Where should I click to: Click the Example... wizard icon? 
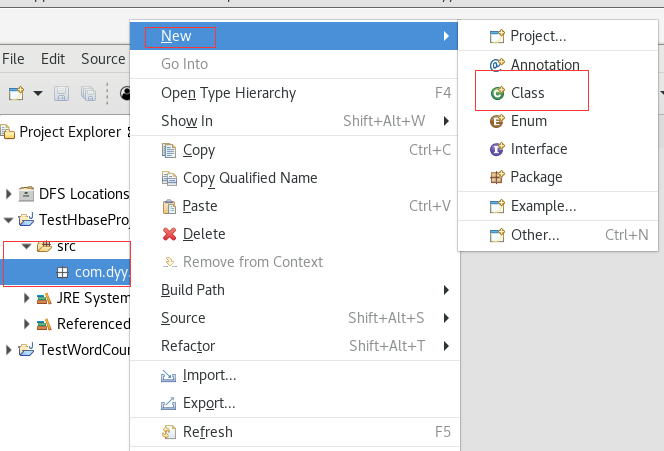(497, 206)
